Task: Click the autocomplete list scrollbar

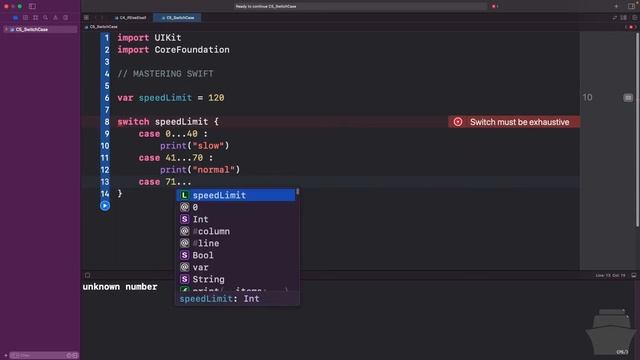Action: (298, 191)
